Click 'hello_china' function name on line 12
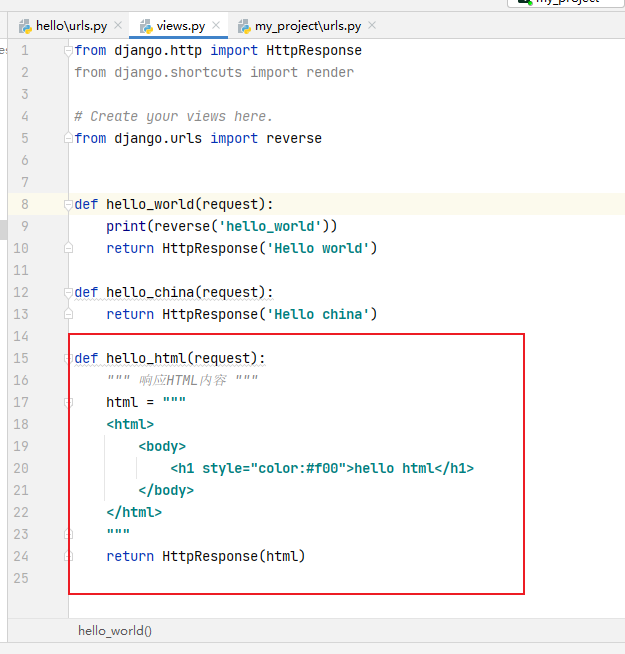This screenshot has height=654, width=625. tap(150, 292)
